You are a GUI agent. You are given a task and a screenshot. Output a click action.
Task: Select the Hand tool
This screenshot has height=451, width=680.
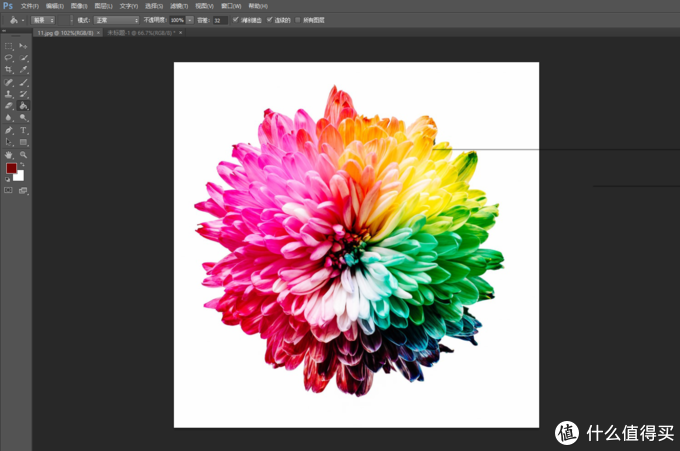coord(8,155)
